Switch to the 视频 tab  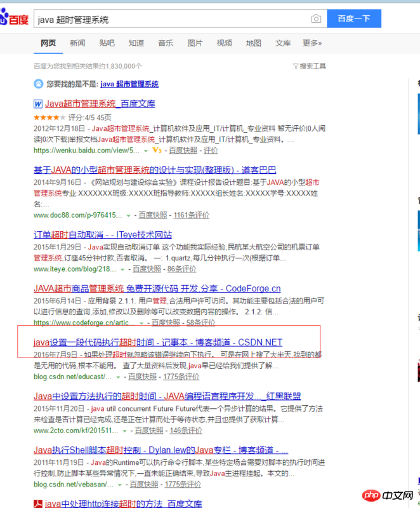224,43
